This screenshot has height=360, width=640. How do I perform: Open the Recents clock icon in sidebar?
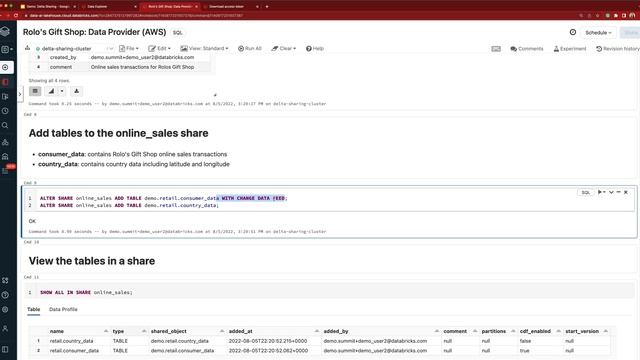[5, 111]
